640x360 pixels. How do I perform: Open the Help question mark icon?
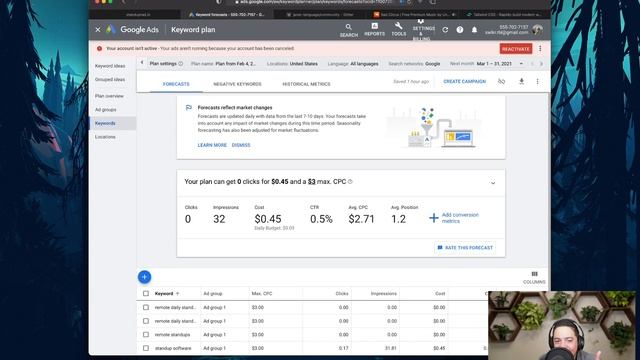[x=460, y=30]
